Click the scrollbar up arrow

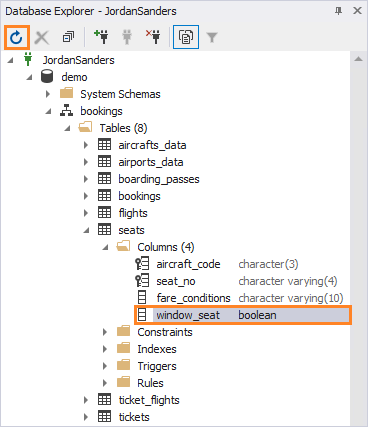pyautogui.click(x=359, y=59)
